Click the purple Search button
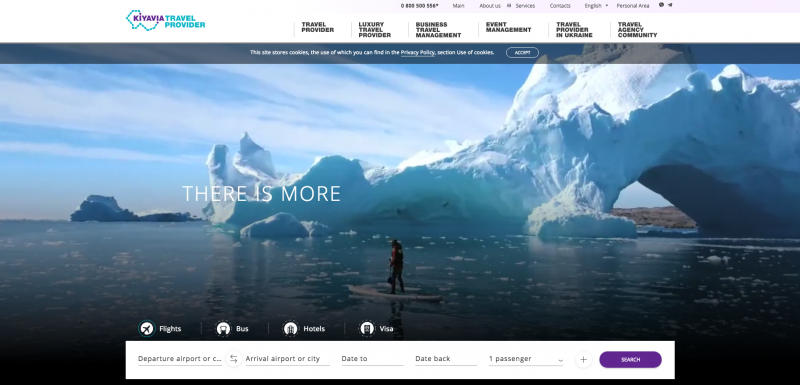This screenshot has width=800, height=385. coord(630,360)
